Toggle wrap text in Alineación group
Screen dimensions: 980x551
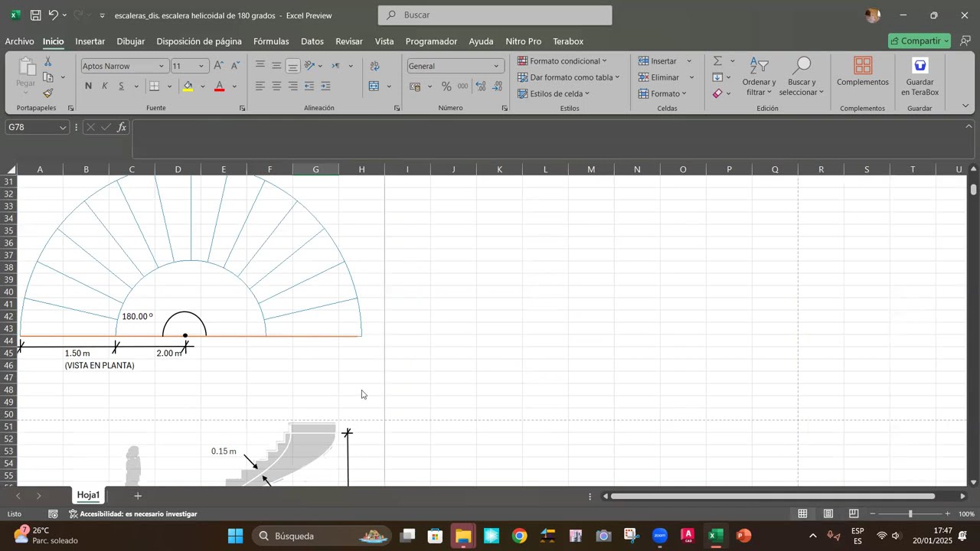click(375, 66)
